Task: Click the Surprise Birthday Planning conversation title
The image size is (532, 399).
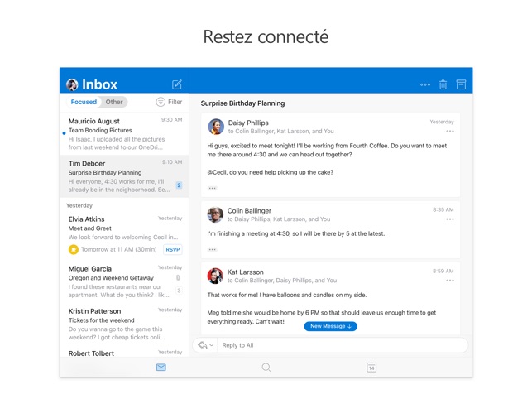Action: click(x=242, y=103)
